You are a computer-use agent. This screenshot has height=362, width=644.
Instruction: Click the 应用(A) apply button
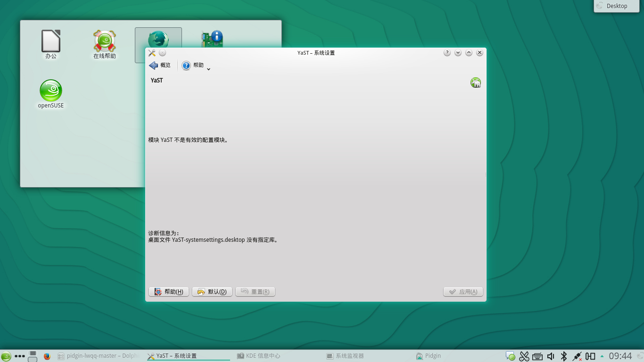click(463, 292)
